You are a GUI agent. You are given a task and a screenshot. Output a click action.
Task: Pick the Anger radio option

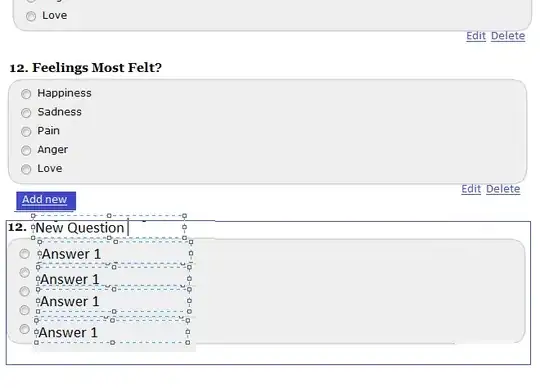pos(26,150)
